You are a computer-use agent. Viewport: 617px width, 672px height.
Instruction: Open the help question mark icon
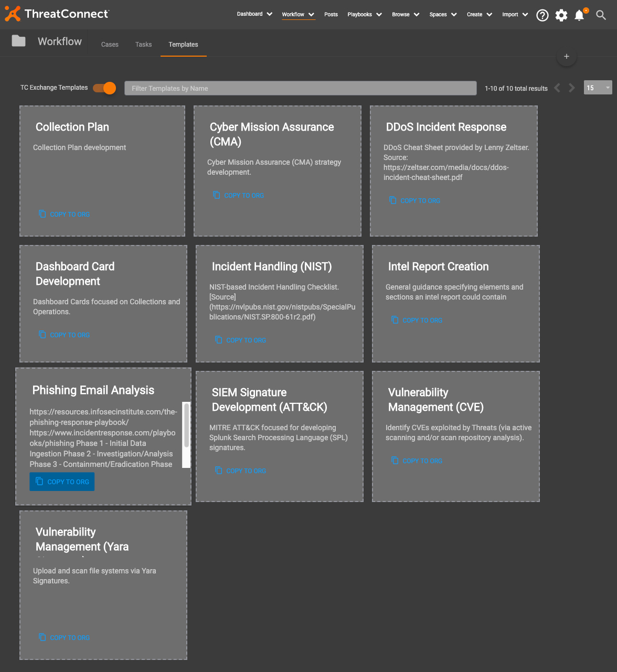tap(542, 15)
